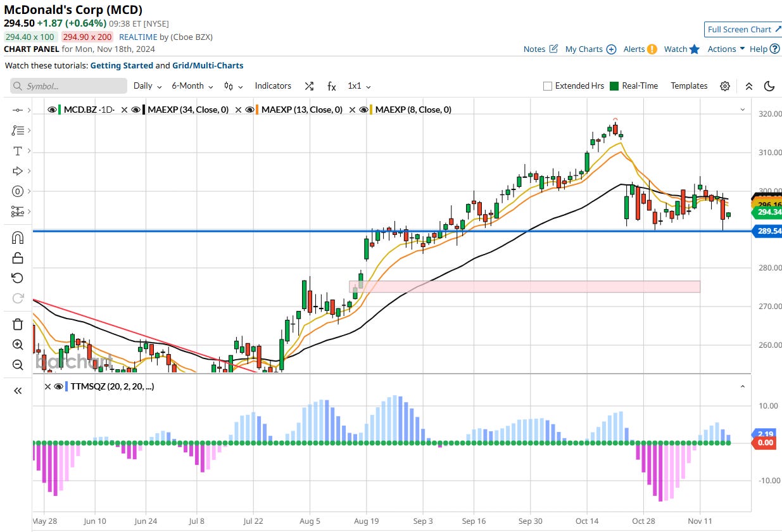This screenshot has height=532, width=782.
Task: Click the Watch star icon
Action: click(694, 49)
